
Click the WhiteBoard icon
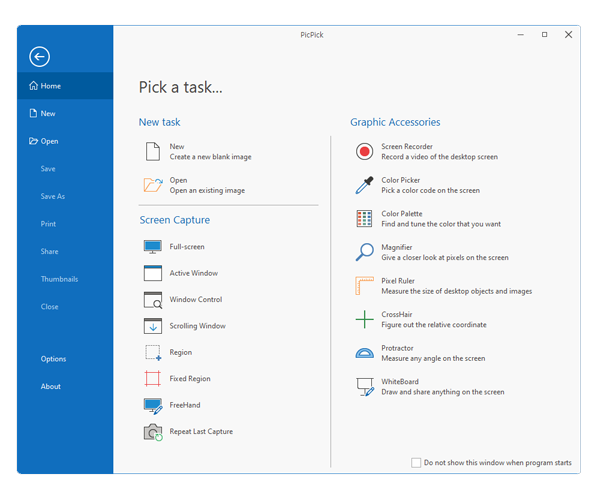[365, 387]
